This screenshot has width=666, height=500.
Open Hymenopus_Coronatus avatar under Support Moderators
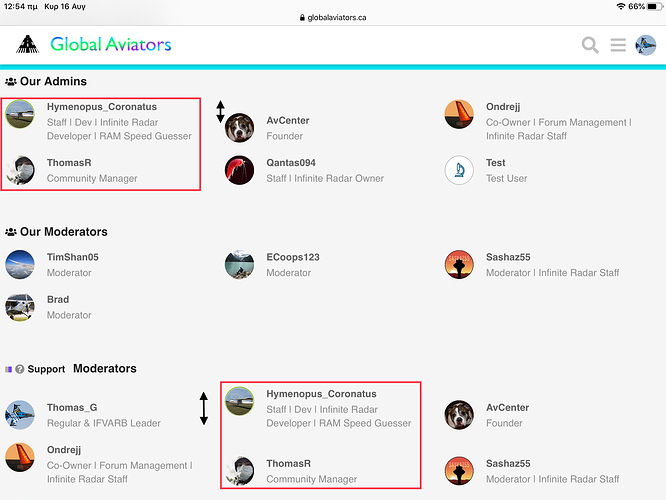click(x=240, y=401)
